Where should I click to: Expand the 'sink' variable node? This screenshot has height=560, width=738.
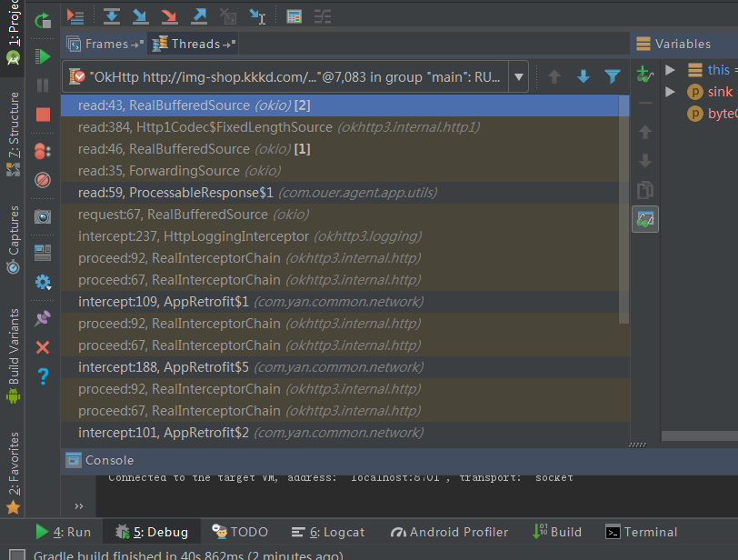click(670, 92)
